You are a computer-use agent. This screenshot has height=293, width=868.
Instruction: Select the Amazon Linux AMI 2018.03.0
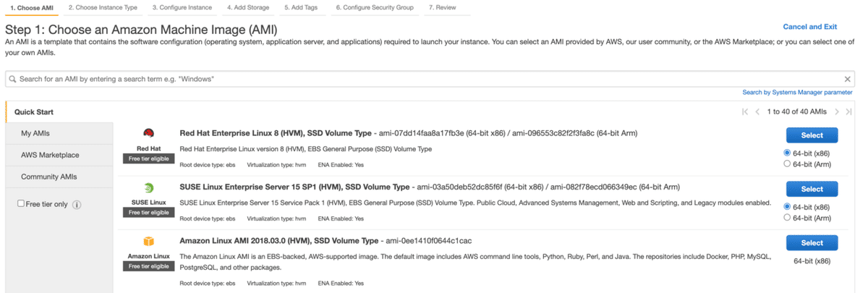coord(812,243)
